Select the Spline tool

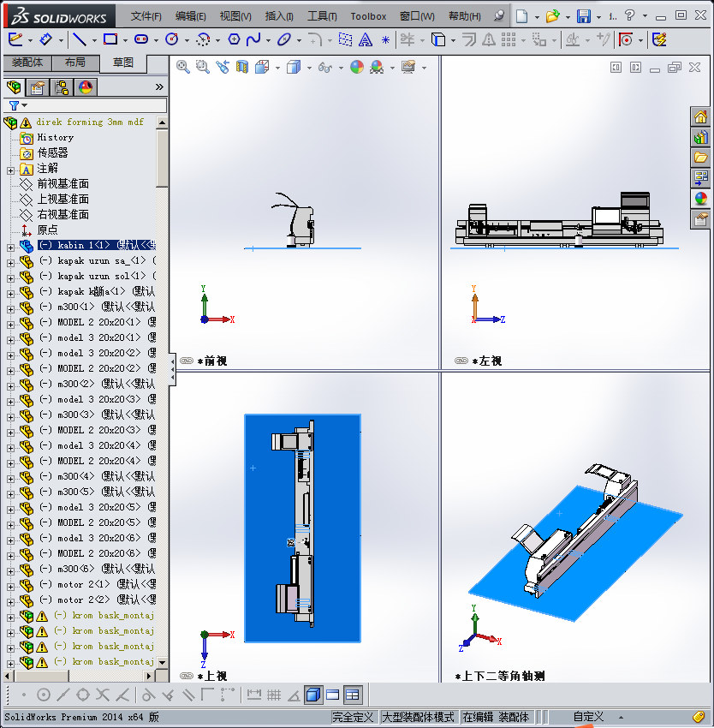click(253, 40)
